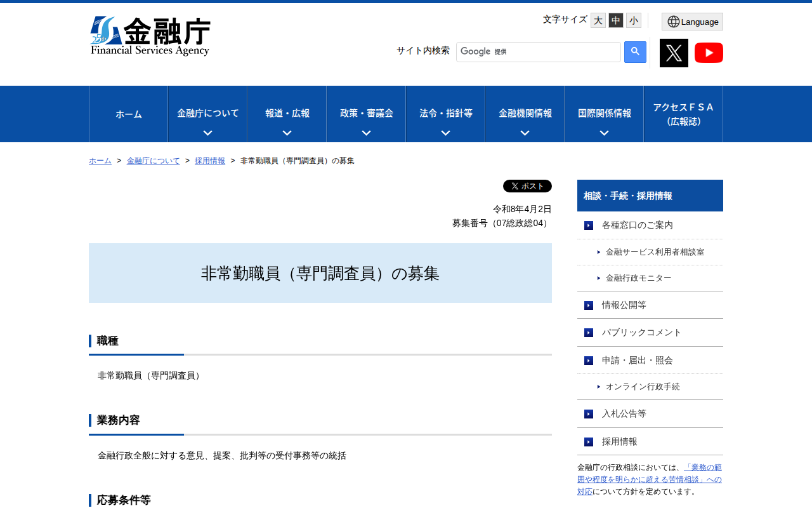
Task: Open the 国際関係情報 nav label
Action: tap(604, 113)
